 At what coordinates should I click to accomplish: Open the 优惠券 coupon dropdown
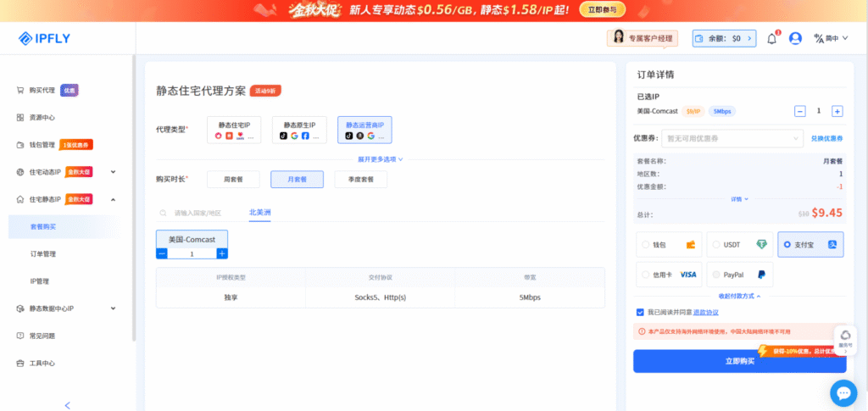[732, 138]
